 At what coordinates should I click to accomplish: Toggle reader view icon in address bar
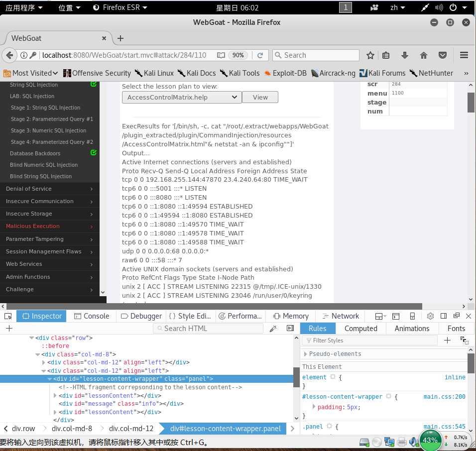[221, 55]
